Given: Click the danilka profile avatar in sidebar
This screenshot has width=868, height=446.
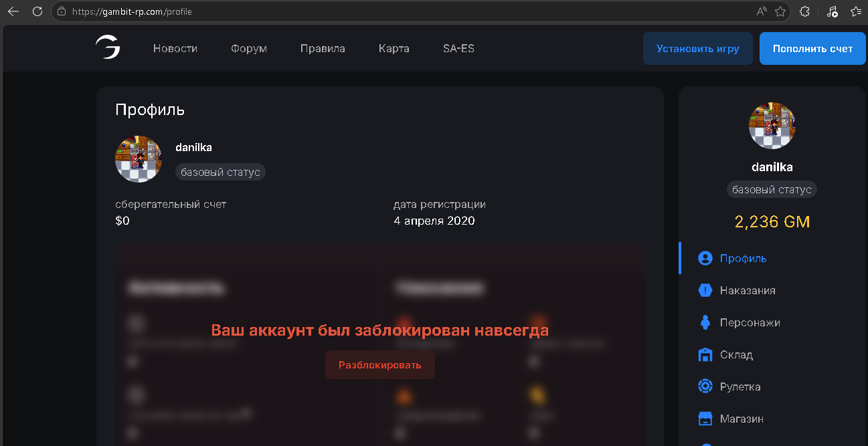Looking at the screenshot, I should [x=772, y=126].
